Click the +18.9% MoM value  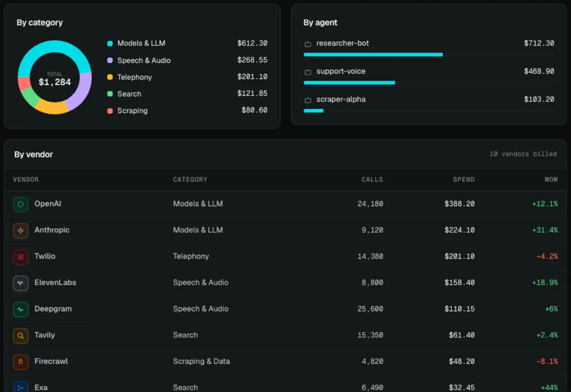coord(545,283)
